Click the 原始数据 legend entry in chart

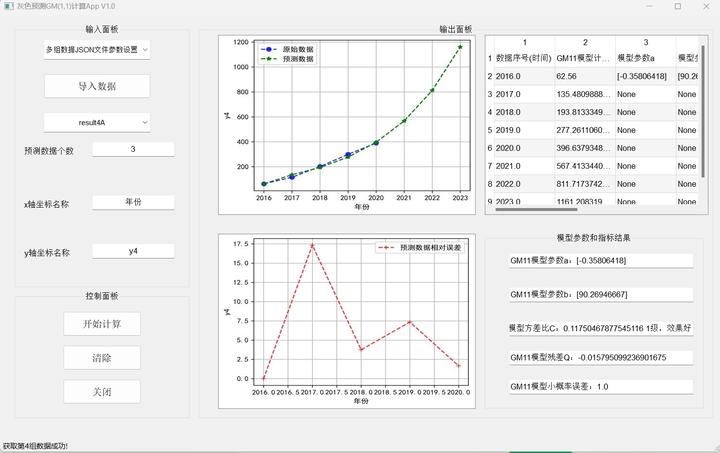coord(287,49)
